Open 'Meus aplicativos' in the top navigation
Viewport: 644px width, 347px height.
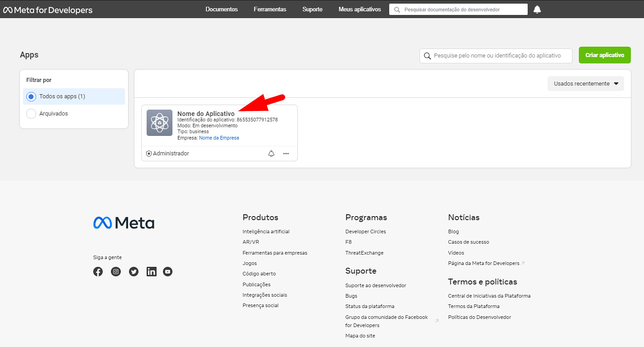tap(359, 10)
